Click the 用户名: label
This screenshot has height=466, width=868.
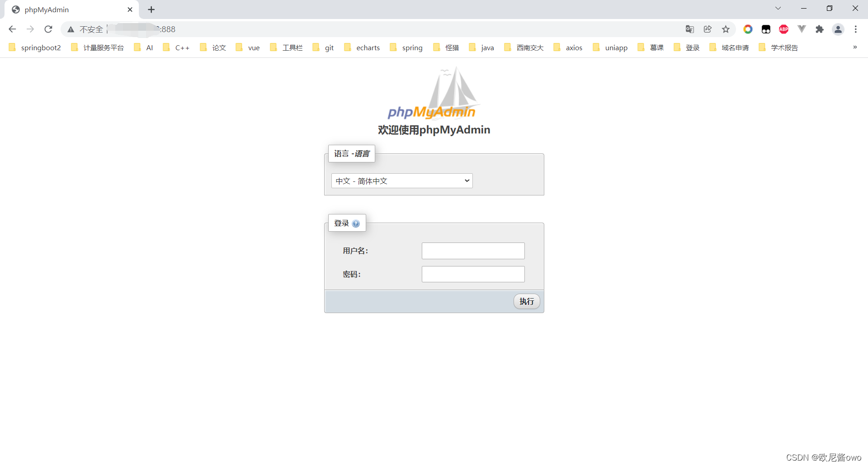(x=355, y=251)
